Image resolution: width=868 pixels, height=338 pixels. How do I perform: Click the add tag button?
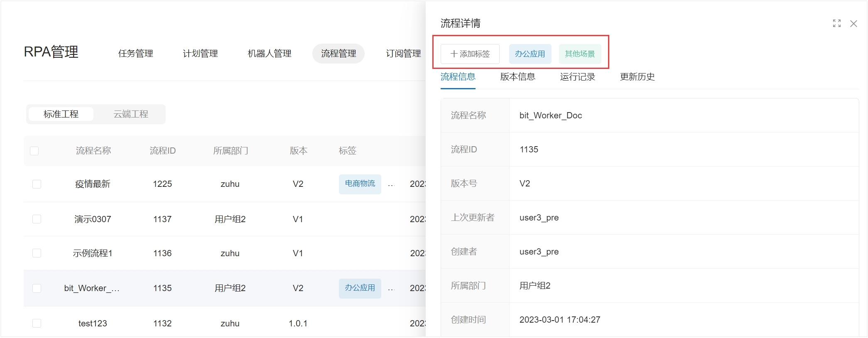pos(470,54)
